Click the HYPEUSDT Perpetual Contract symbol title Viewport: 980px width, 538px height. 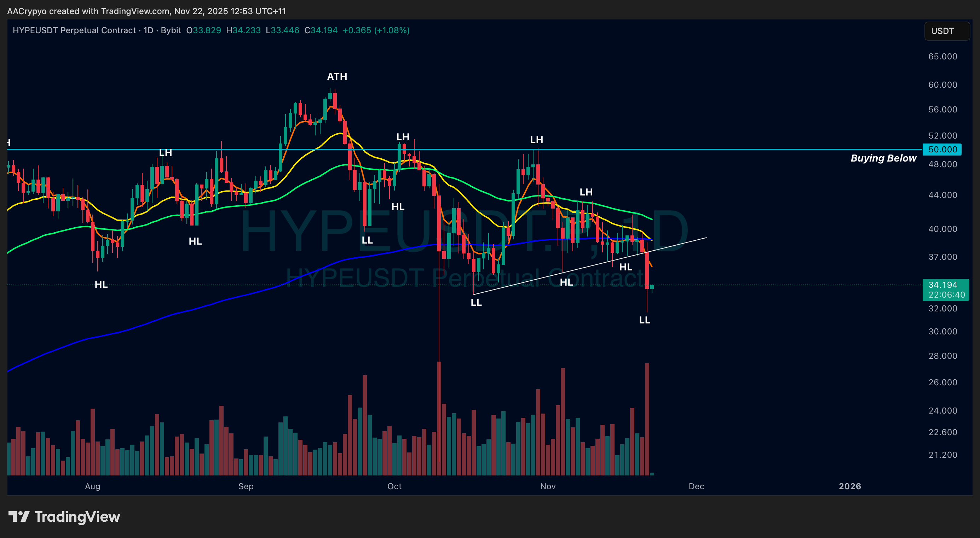[x=74, y=30]
